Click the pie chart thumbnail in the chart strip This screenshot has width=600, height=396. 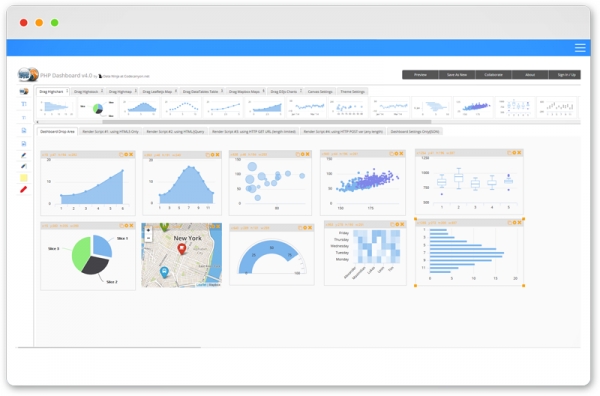click(98, 108)
